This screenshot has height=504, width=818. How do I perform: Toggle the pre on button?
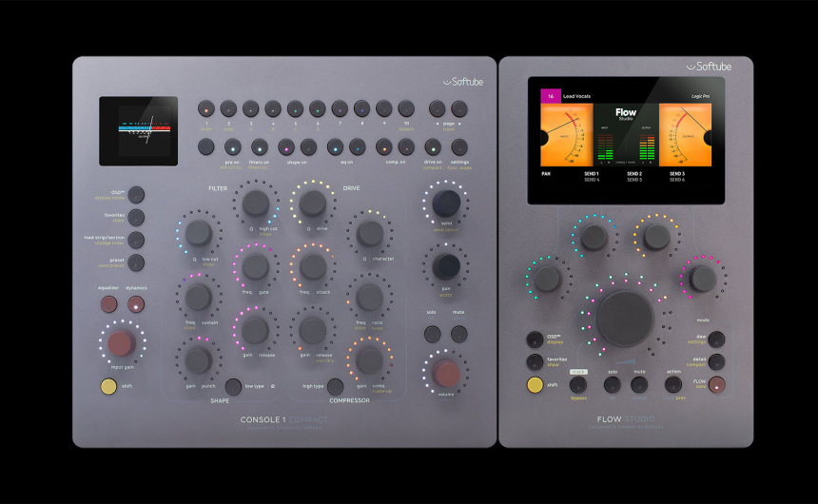(233, 147)
